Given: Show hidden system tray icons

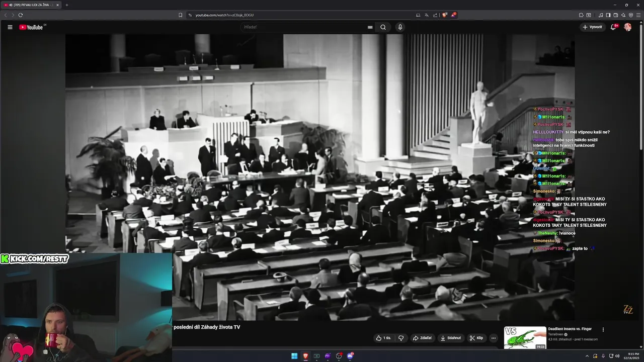Looking at the screenshot, I should click(587, 356).
